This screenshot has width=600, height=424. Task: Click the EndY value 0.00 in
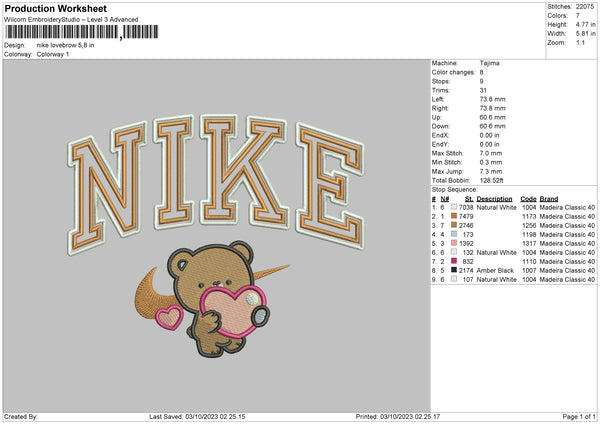click(489, 145)
